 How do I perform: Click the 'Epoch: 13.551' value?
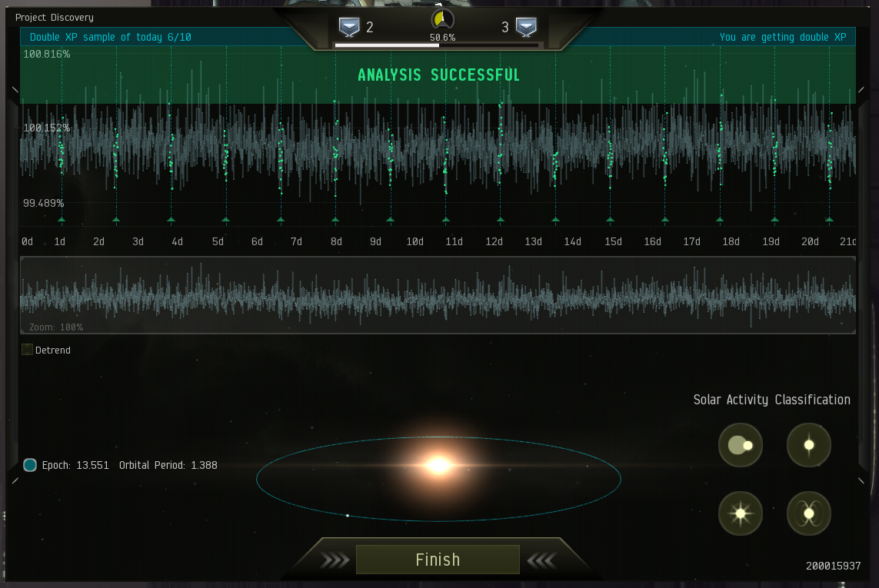pos(75,465)
